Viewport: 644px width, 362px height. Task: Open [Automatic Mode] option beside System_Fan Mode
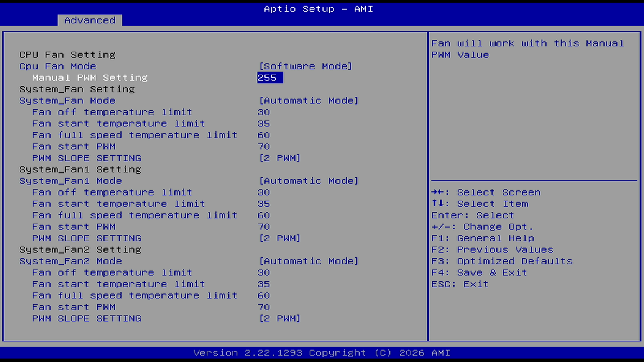309,101
